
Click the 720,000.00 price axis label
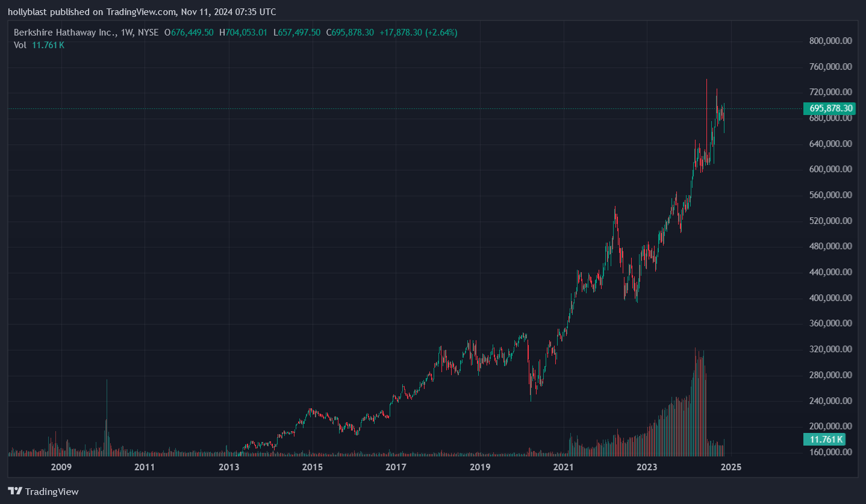pos(830,92)
